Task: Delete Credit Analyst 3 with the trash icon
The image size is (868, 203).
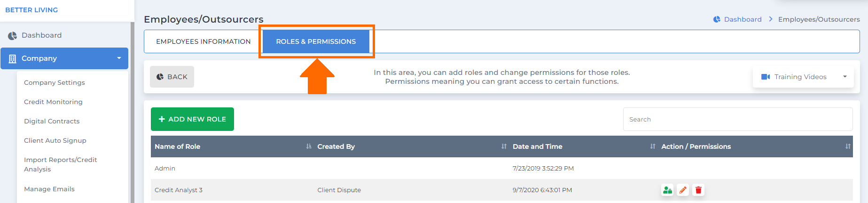Action: tap(698, 190)
